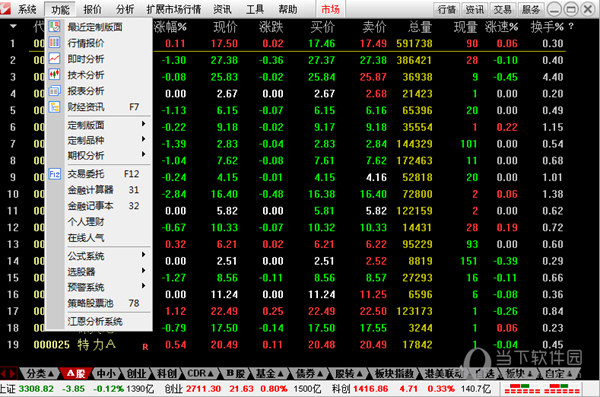Expand the 定制版面 submenu
The image size is (600, 397).
tap(143, 124)
